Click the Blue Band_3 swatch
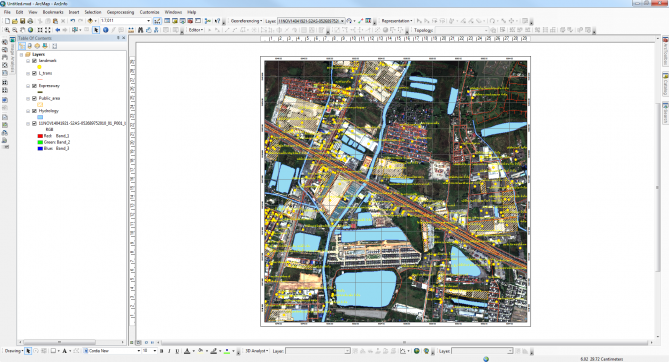 pos(40,148)
